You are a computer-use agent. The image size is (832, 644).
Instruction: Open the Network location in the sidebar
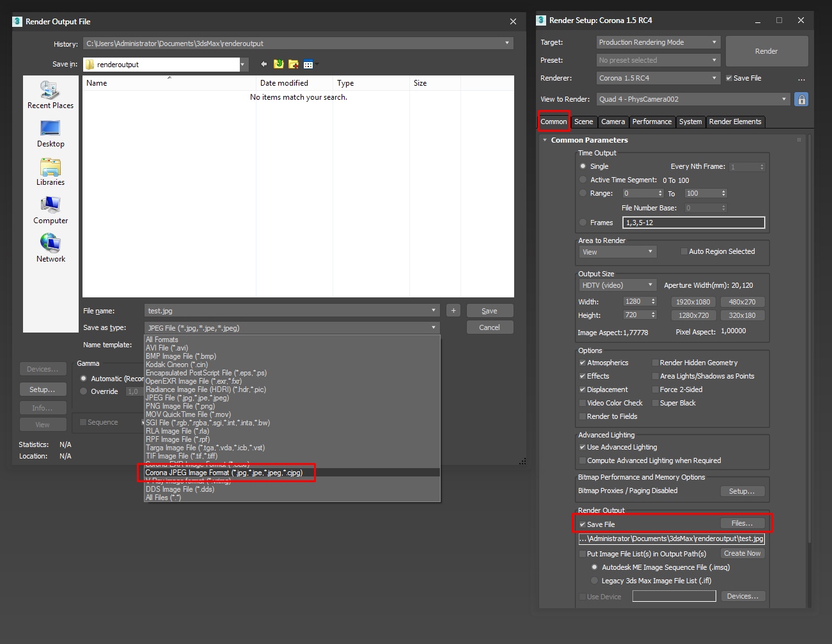tap(50, 248)
